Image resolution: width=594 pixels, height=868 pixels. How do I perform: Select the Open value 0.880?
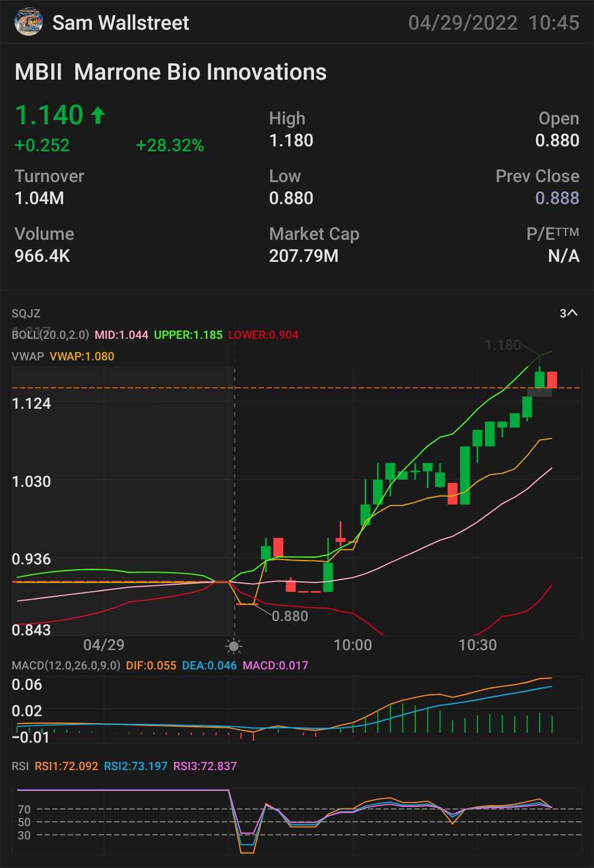coord(557,140)
